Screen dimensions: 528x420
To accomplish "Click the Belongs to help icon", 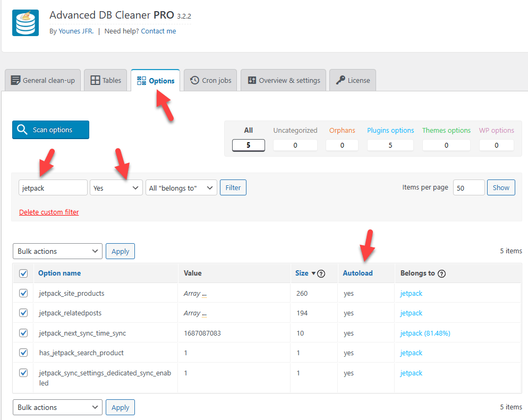I will tap(441, 273).
